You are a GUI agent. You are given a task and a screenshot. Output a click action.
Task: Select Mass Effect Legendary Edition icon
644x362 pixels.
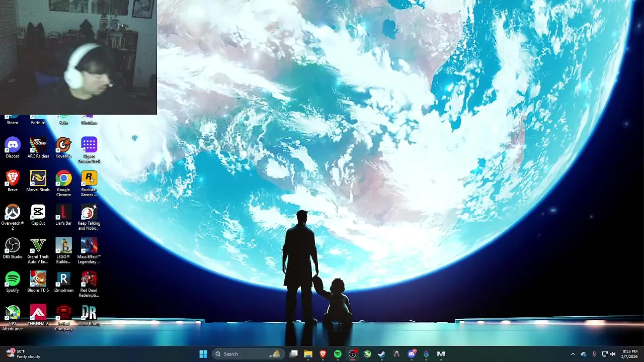coord(89,251)
